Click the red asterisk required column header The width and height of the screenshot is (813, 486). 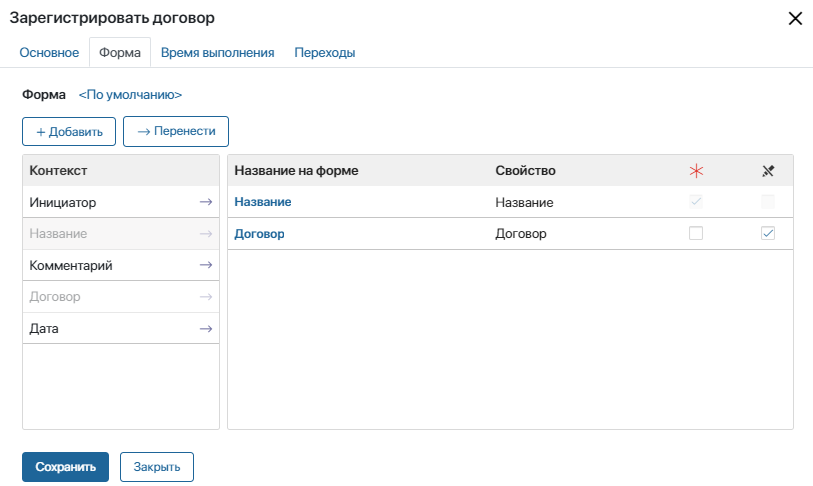click(696, 171)
